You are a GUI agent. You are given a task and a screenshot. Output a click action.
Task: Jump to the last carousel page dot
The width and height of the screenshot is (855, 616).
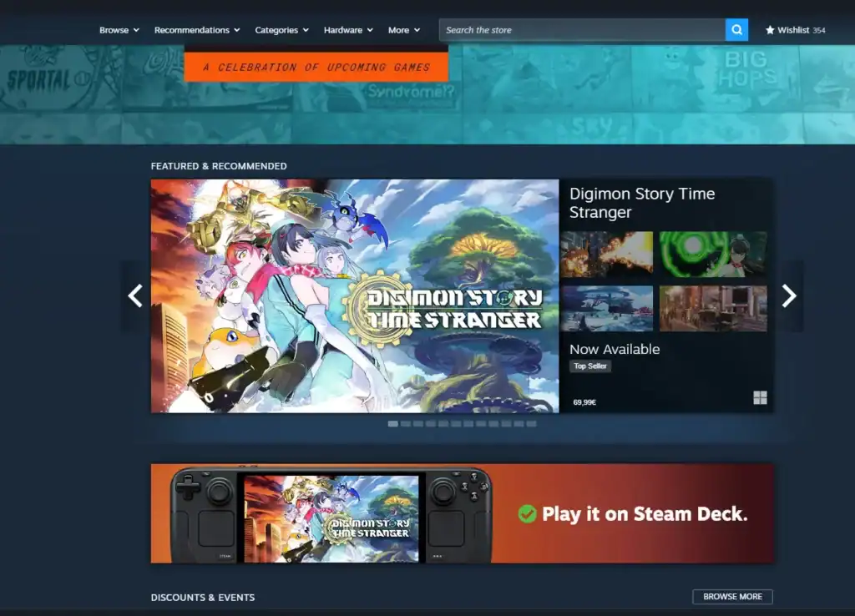coord(531,424)
